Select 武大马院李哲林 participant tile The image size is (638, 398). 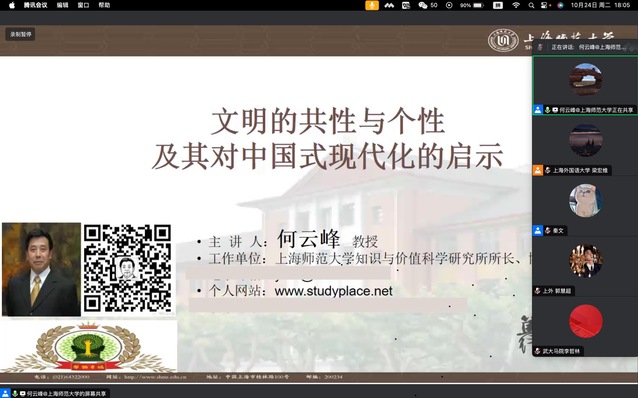[585, 326]
